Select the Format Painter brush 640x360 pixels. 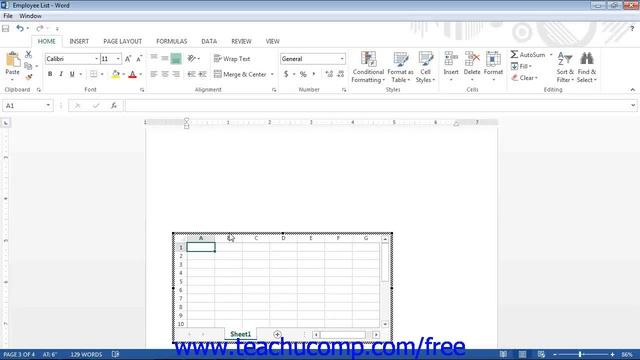click(x=28, y=77)
